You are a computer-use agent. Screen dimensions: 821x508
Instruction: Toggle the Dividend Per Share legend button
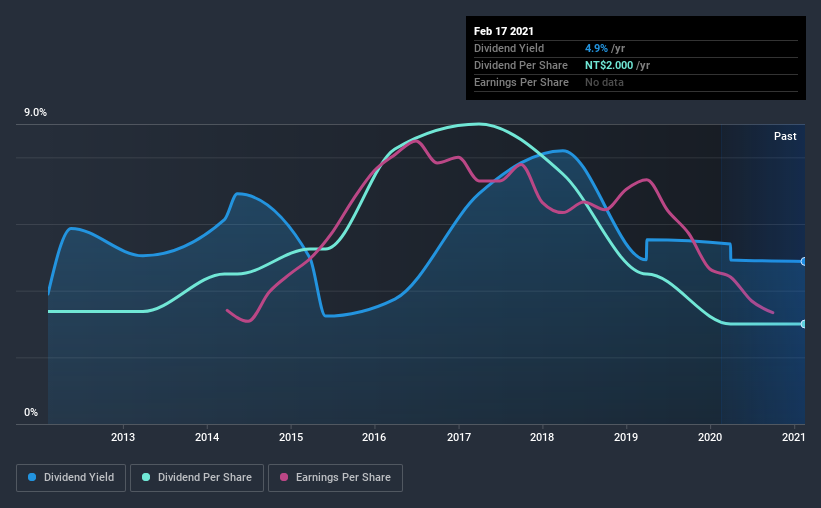point(197,478)
